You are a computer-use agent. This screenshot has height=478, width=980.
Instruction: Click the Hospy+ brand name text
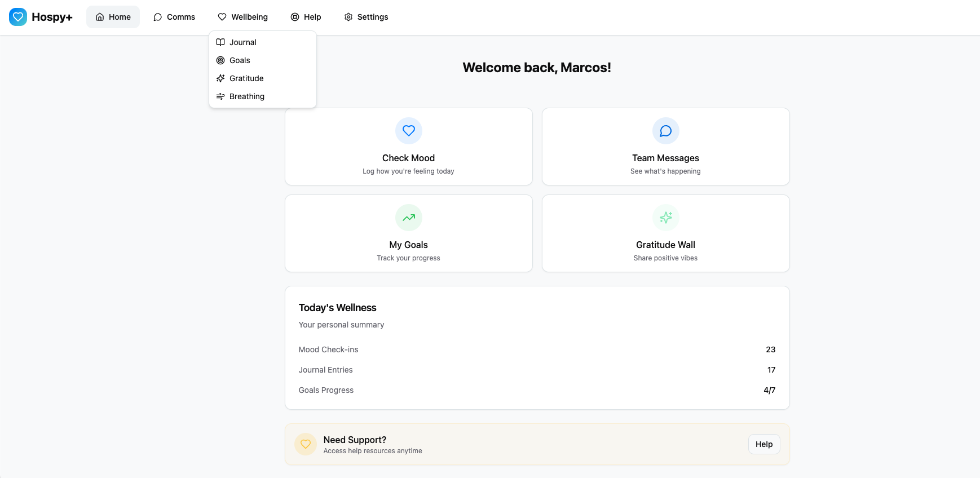(52, 17)
